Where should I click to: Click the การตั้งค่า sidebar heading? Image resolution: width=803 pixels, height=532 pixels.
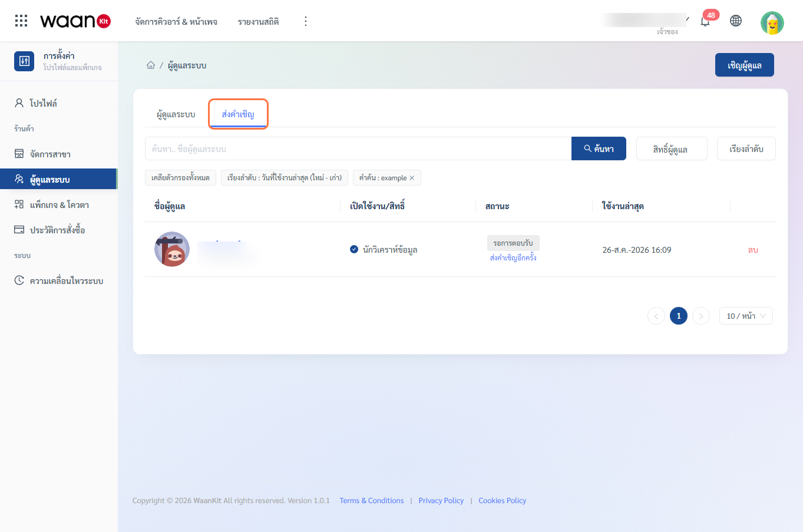point(59,56)
